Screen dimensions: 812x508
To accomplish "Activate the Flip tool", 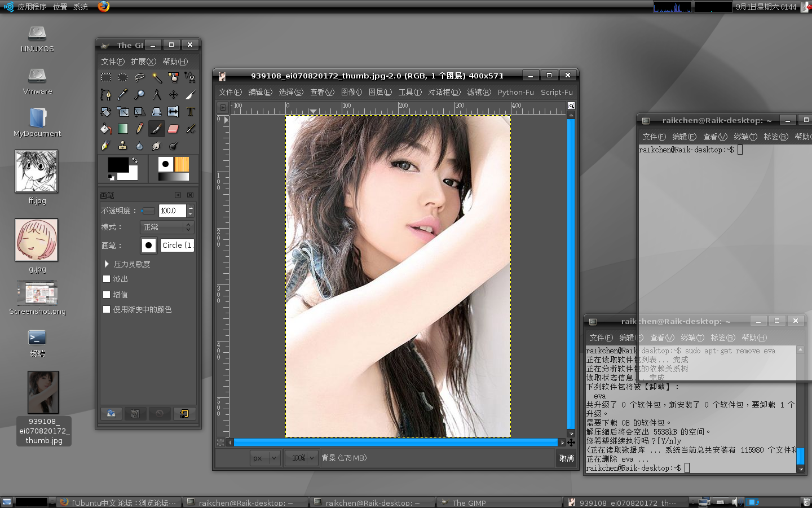I will 174,112.
